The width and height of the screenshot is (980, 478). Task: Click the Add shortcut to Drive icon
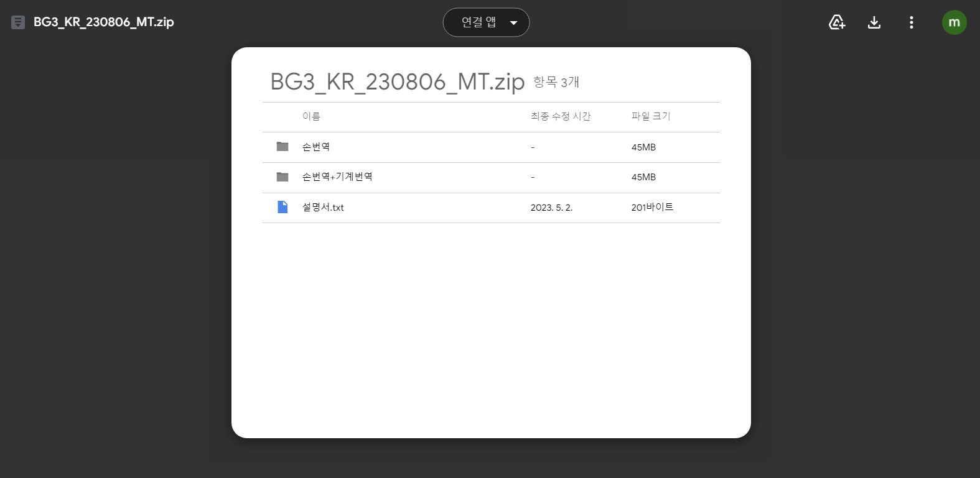pos(837,22)
